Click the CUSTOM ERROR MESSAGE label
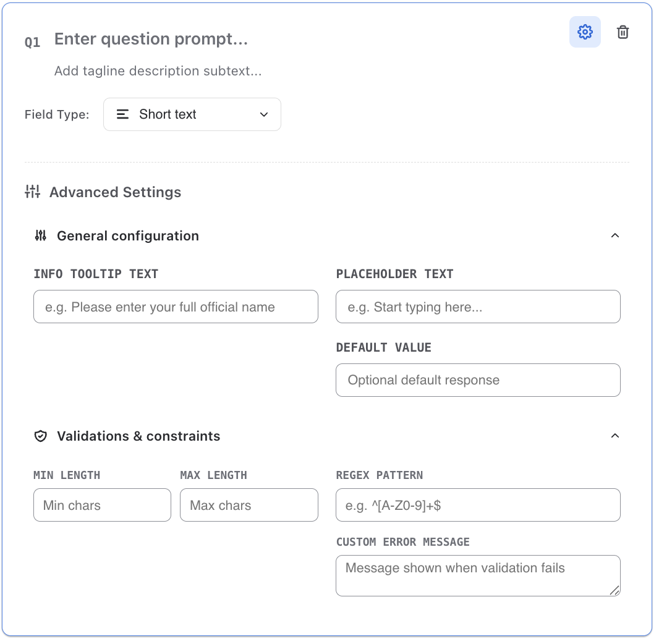 [402, 542]
